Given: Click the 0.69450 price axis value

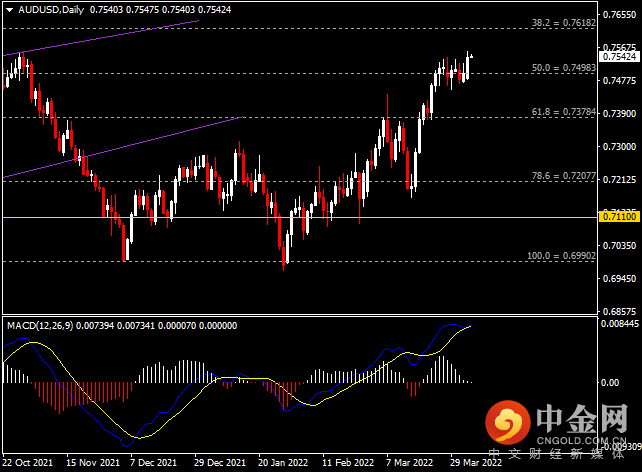Looking at the screenshot, I should point(619,279).
